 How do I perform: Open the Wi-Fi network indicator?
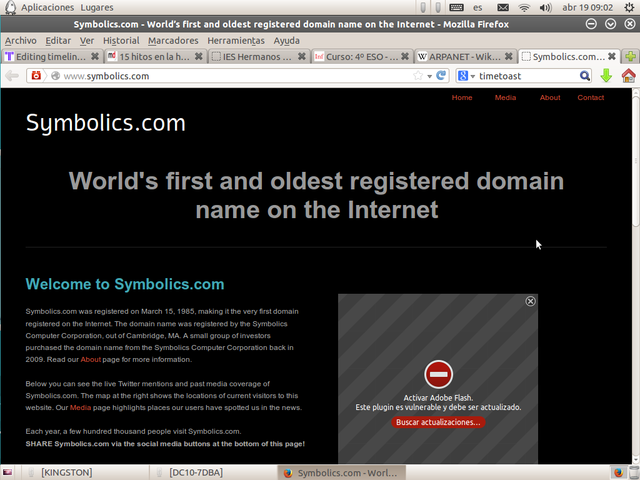coord(524,7)
